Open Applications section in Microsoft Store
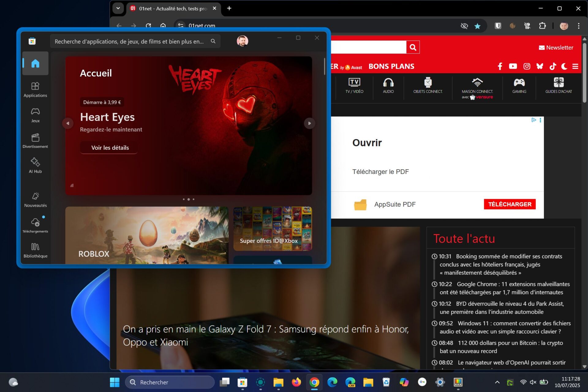Viewport: 588px width, 392px height. [x=35, y=90]
